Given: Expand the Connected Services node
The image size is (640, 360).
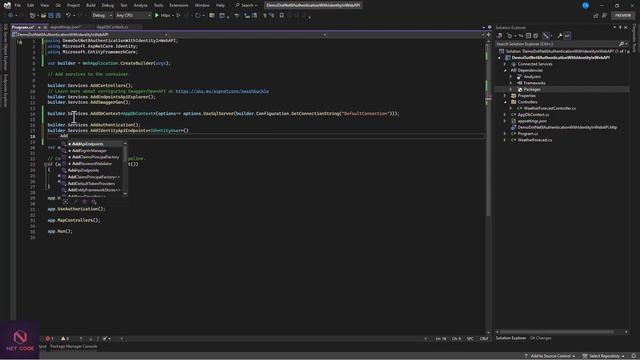Looking at the screenshot, I should coord(505,64).
